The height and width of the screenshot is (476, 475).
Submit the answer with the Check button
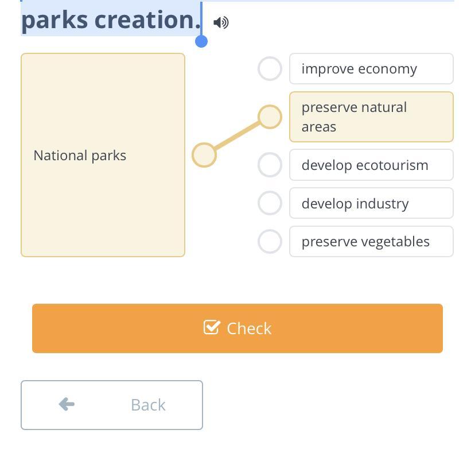tap(237, 328)
